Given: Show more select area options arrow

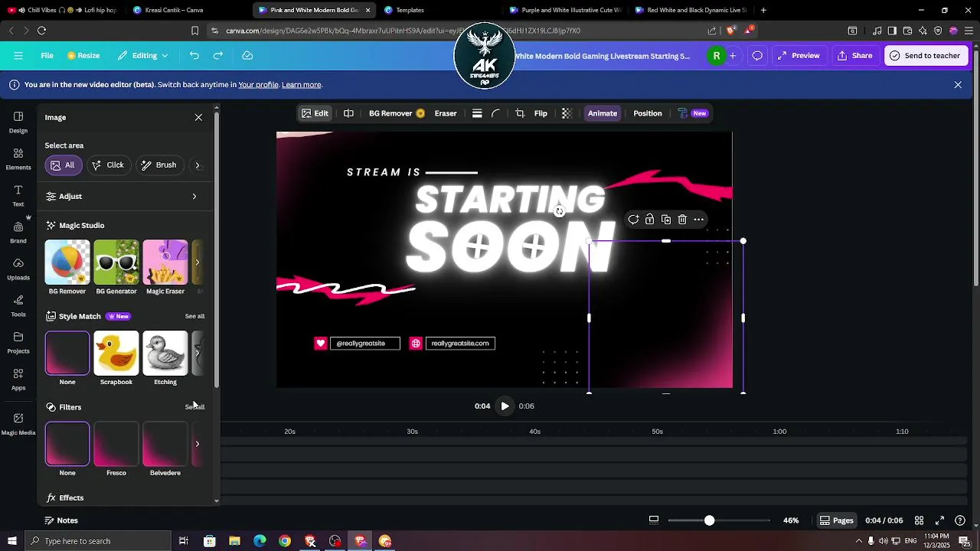Looking at the screenshot, I should point(198,165).
